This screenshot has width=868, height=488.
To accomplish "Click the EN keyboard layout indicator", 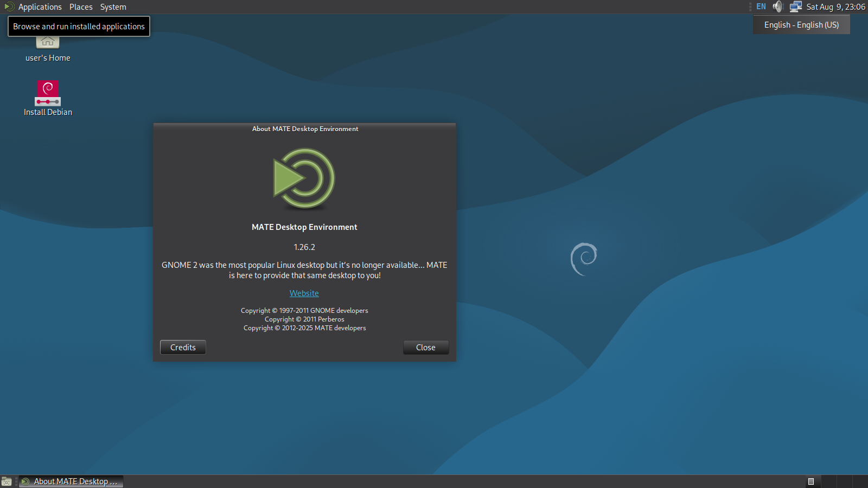I will tap(761, 7).
